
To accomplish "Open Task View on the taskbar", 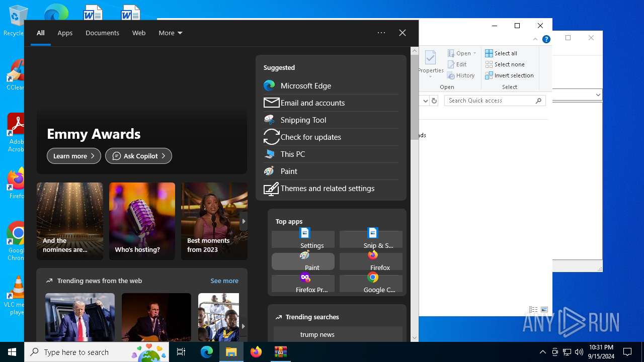I will click(181, 352).
